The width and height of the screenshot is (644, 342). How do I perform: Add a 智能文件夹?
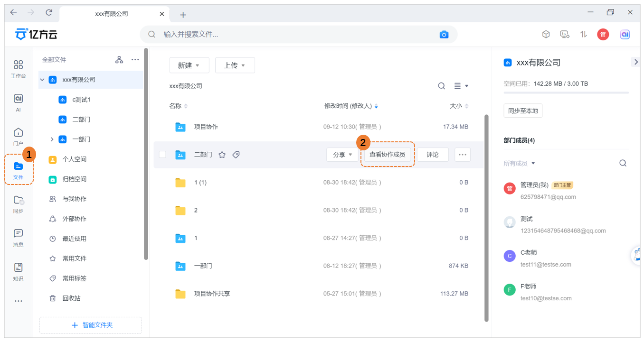(x=90, y=325)
